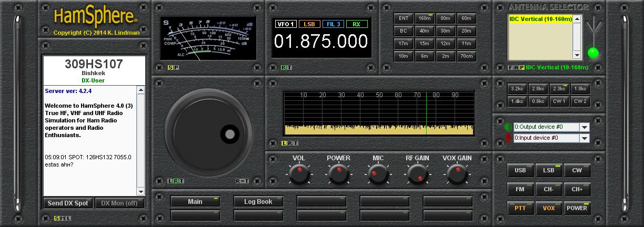This screenshot has height=227, width=644.
Task: Click the L icon below the tuning dial
Action: click(x=170, y=181)
